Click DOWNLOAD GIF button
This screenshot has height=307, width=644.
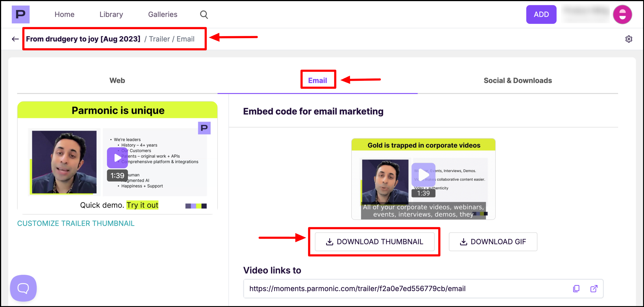pos(493,241)
